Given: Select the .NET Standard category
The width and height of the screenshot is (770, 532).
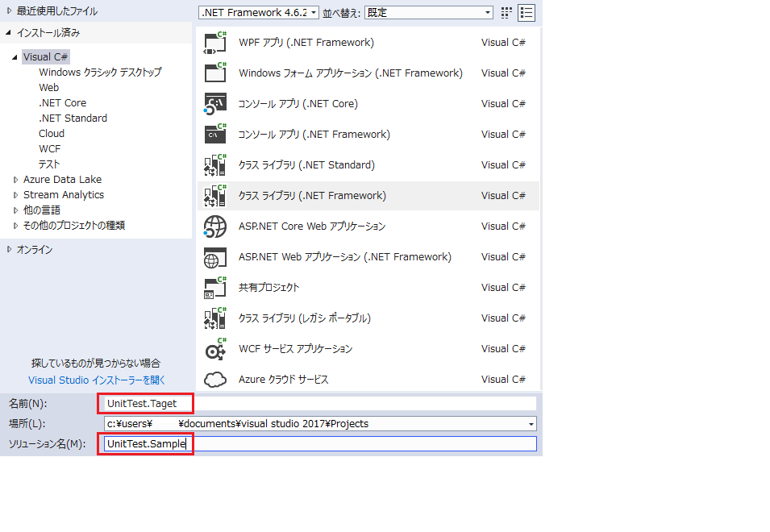Looking at the screenshot, I should pos(73,118).
